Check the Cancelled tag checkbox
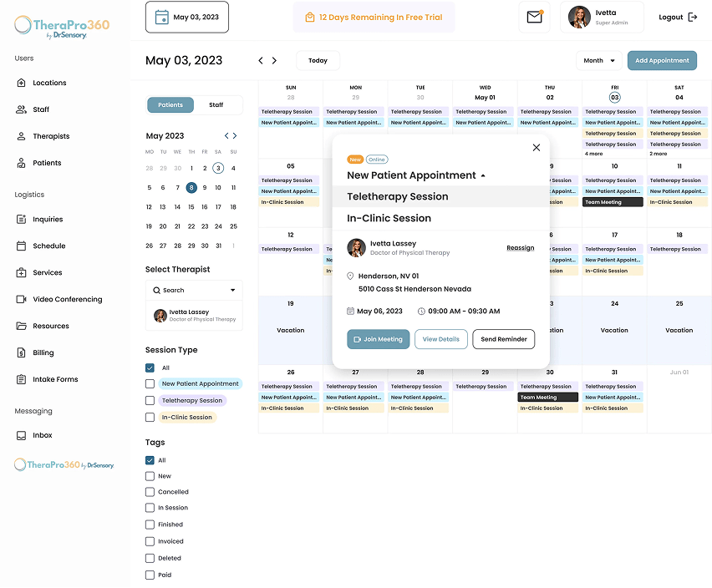 click(150, 492)
